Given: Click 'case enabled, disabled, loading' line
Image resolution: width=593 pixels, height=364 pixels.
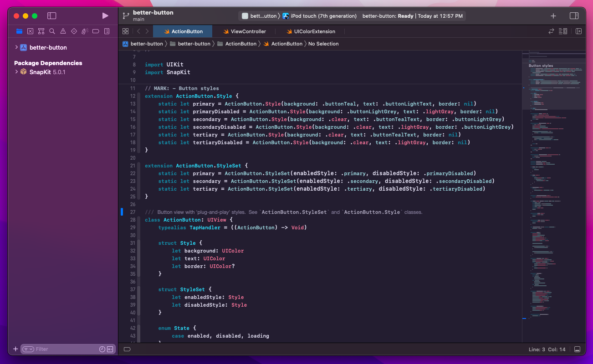Looking at the screenshot, I should click(x=220, y=336).
